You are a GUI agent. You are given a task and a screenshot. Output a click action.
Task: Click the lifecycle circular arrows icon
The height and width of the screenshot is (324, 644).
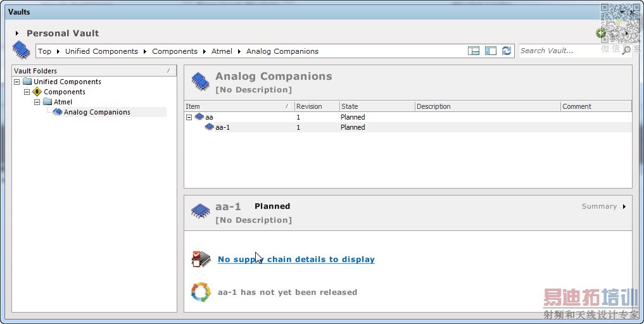click(201, 292)
